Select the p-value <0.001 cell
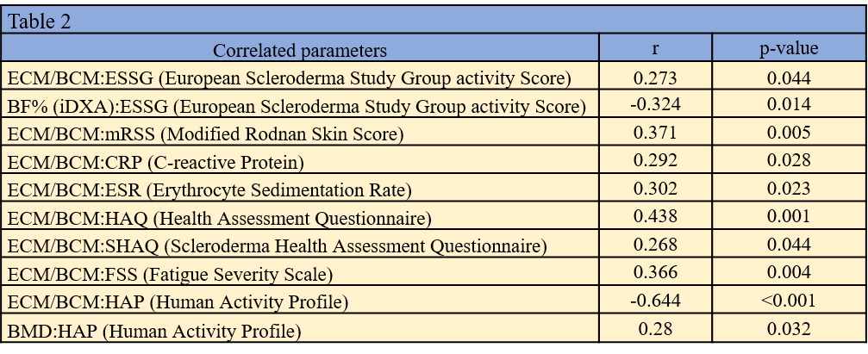Image resolution: width=868 pixels, height=354 pixels. tap(788, 301)
